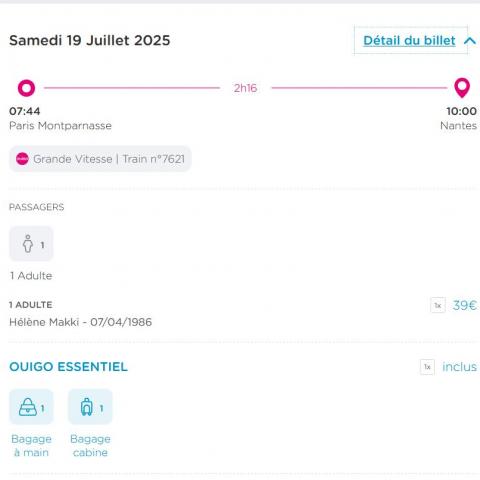
Task: Click the pink OUIGO logo badge
Action: point(22,159)
